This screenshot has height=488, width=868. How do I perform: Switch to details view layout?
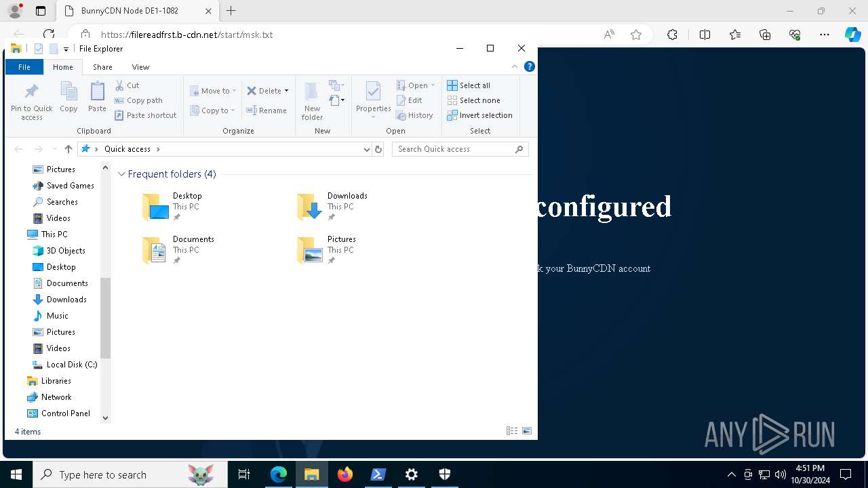512,431
